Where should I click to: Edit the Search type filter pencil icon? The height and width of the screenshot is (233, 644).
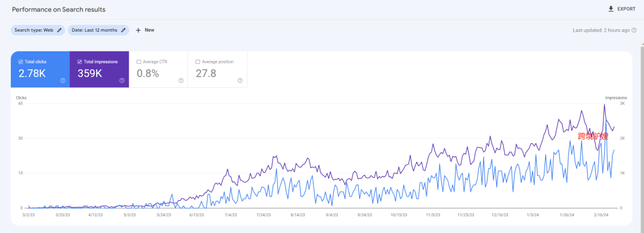tap(60, 30)
